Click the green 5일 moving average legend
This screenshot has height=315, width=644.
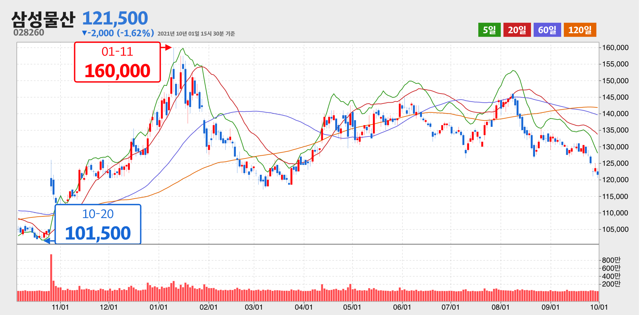(489, 30)
